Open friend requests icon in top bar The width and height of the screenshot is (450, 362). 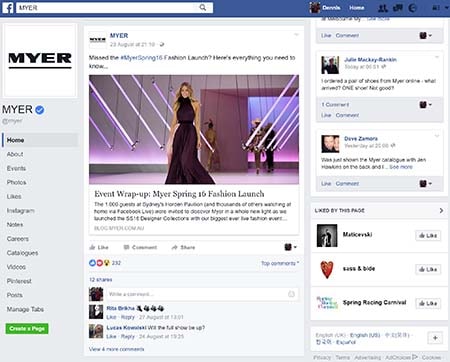(383, 8)
